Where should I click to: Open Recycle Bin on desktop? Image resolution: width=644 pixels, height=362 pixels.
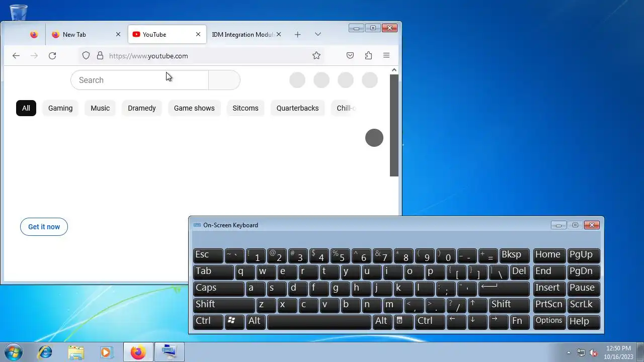pos(19,12)
